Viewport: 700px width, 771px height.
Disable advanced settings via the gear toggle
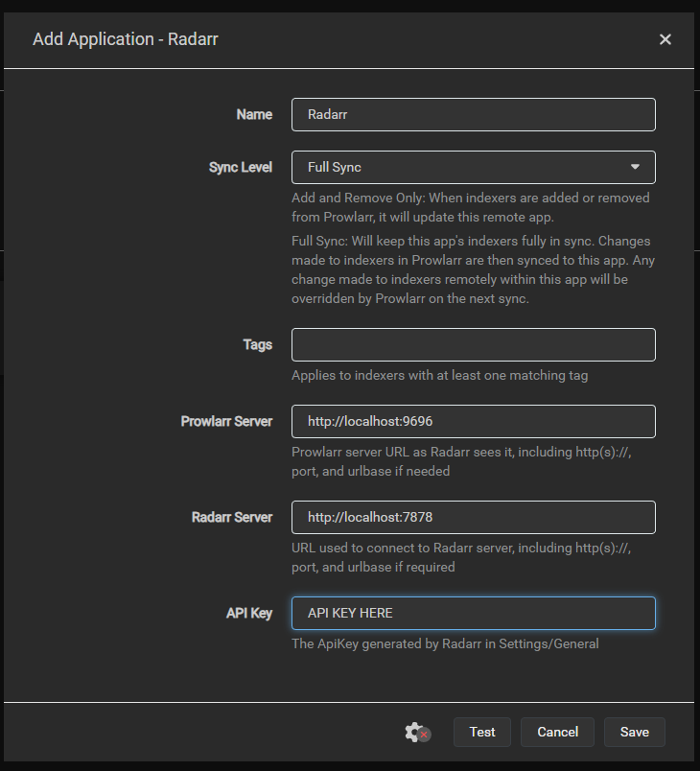410,731
